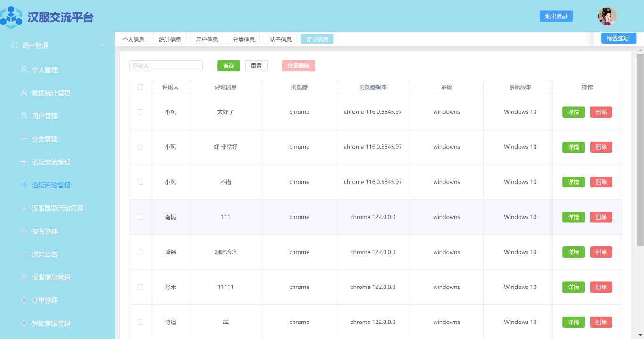
Task: Delete the comment 啊哈哈哈
Action: [x=601, y=252]
